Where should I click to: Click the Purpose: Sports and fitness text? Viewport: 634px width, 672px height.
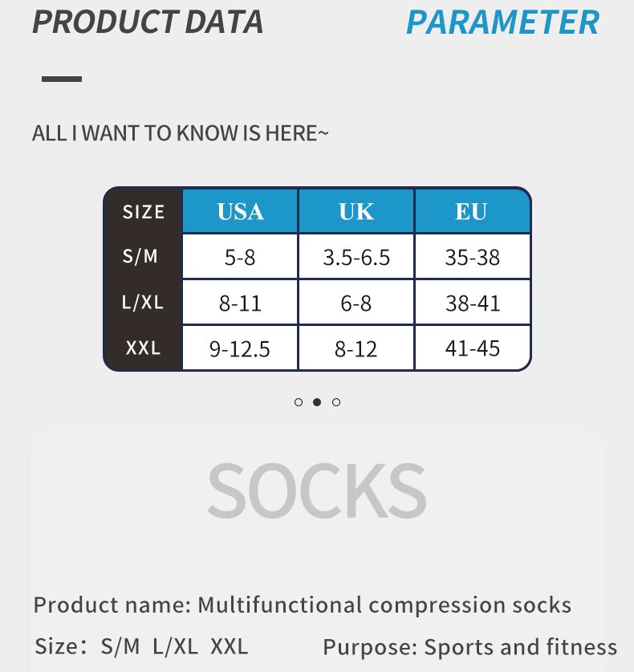coord(470,646)
